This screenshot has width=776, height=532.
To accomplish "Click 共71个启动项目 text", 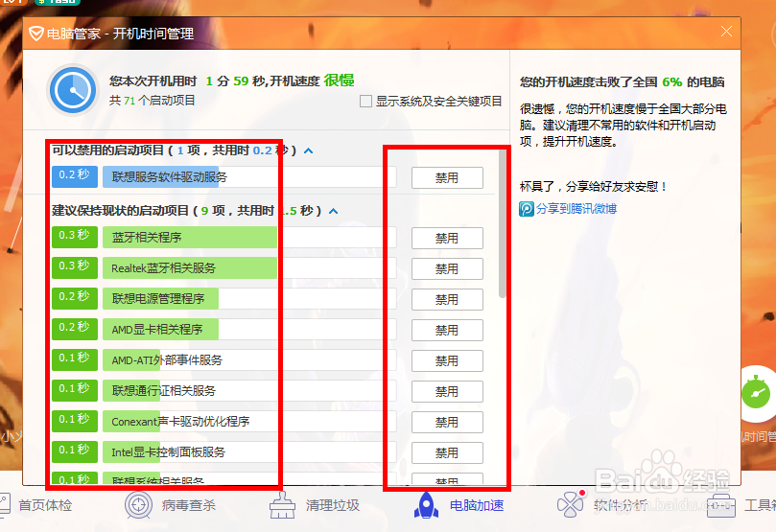I will pos(152,101).
